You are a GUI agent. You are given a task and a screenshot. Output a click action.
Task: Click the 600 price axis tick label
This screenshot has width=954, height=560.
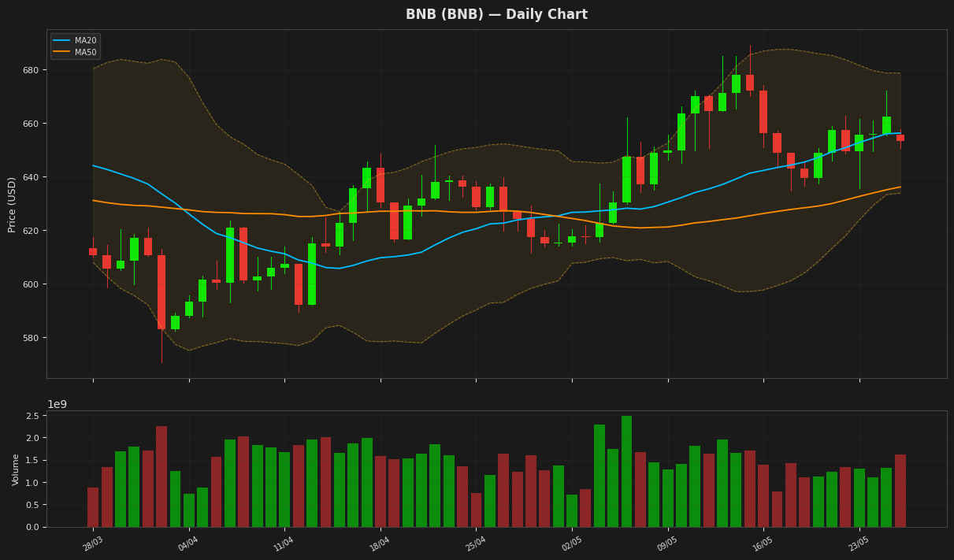pyautogui.click(x=32, y=284)
